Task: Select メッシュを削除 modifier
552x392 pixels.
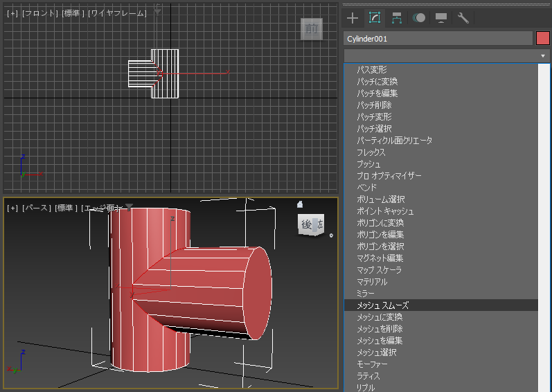Action: click(440, 329)
